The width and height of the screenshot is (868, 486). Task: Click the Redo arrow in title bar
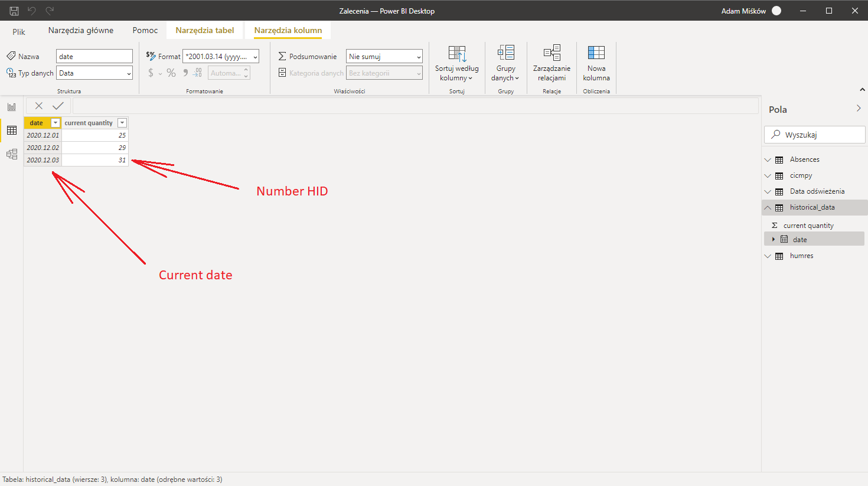(50, 11)
